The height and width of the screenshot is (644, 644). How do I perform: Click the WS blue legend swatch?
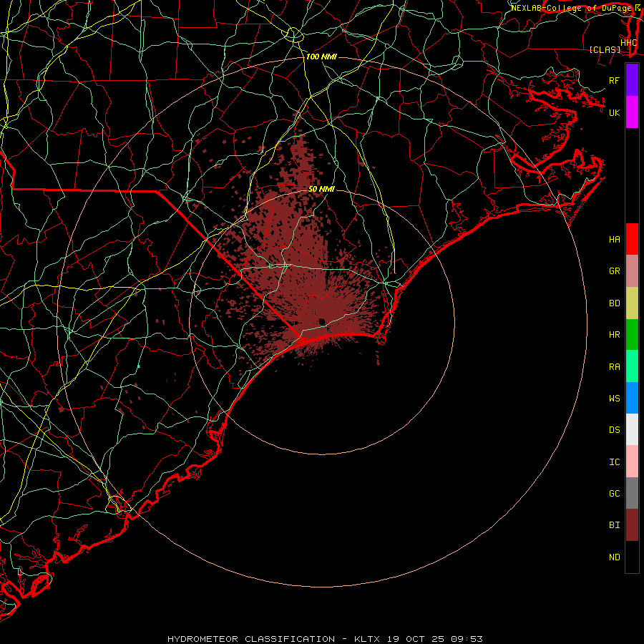click(632, 398)
